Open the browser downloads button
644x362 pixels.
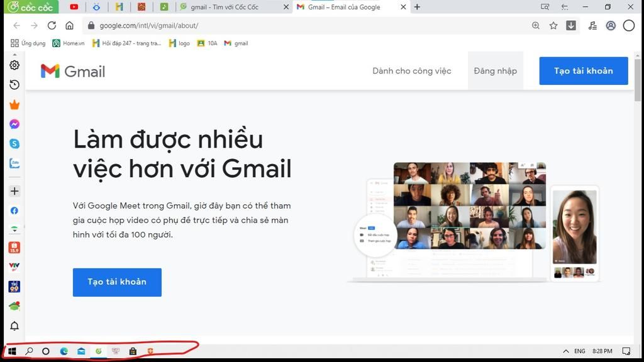(x=571, y=25)
